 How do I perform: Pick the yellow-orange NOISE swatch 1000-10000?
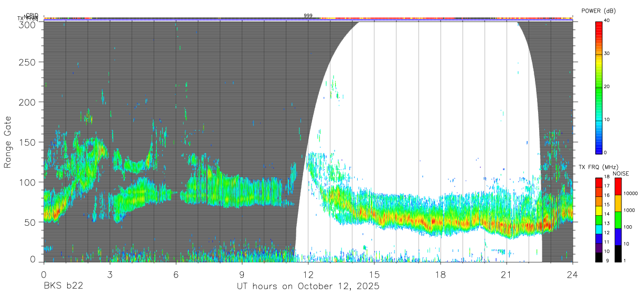click(618, 203)
